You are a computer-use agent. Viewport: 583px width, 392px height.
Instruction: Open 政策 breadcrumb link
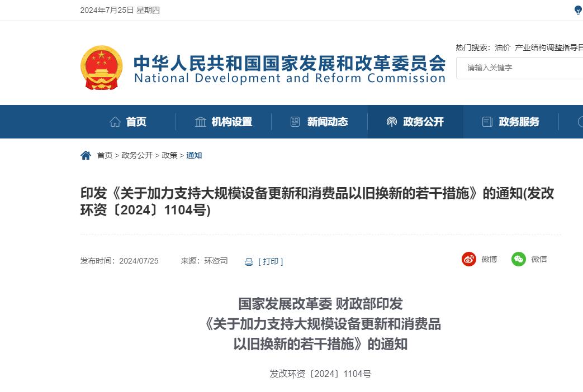point(169,155)
